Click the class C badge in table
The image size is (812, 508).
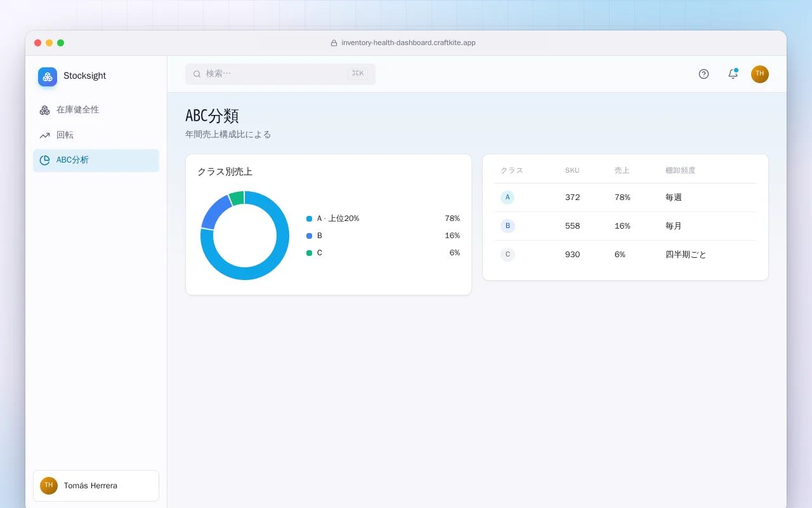click(507, 255)
